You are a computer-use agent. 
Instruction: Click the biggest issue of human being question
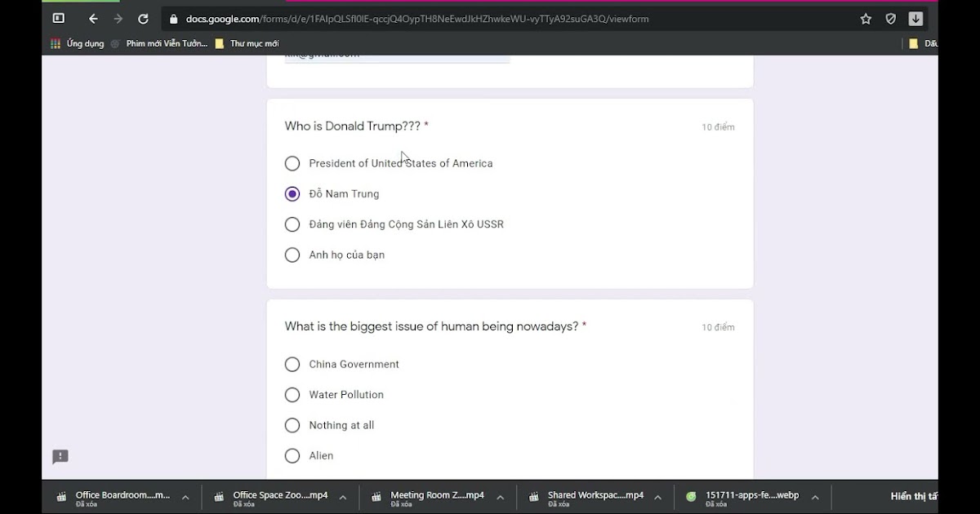431,326
